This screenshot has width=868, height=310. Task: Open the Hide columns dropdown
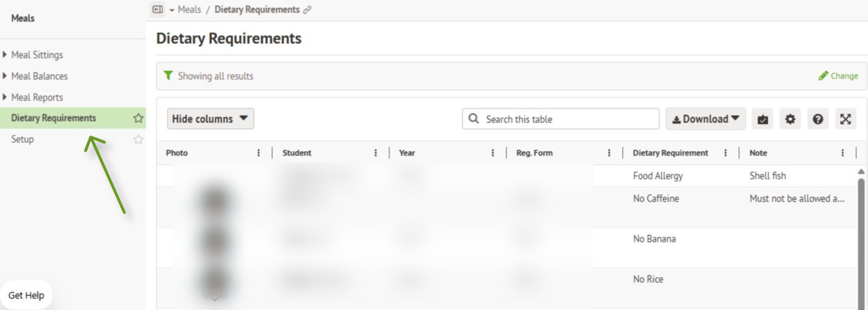point(210,119)
